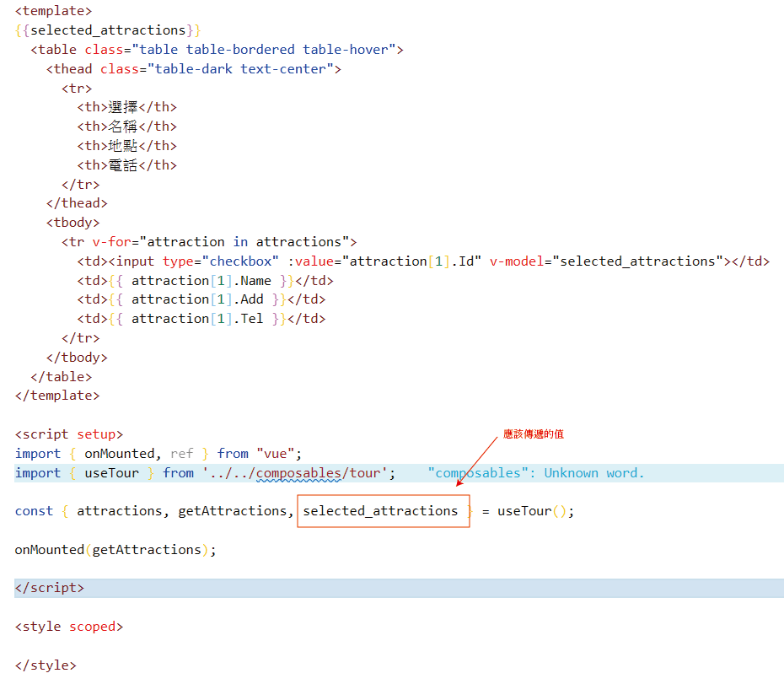Click the <script setup> tag
This screenshot has height=684, width=784.
pos(69,434)
